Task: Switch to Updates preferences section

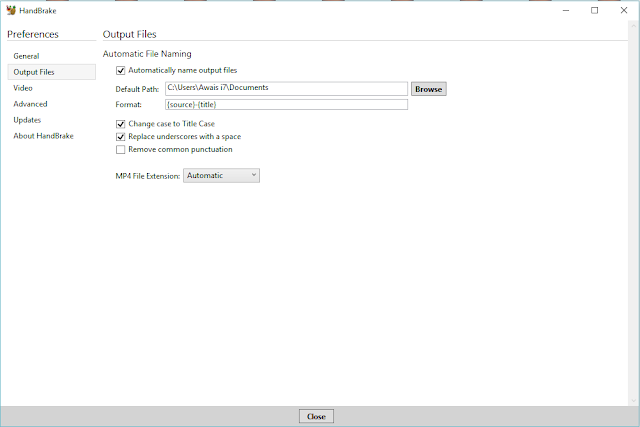Action: (x=27, y=120)
